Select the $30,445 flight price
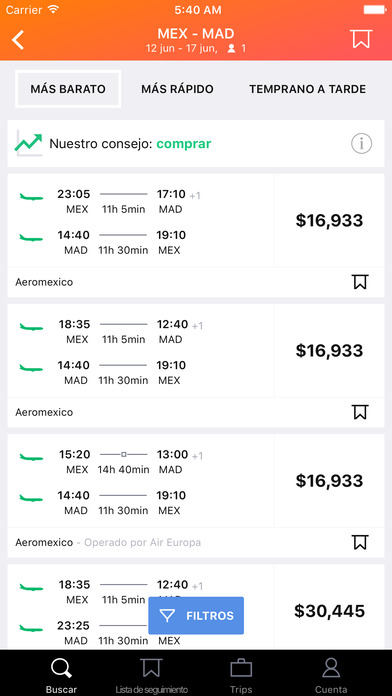The width and height of the screenshot is (392, 696). point(329,611)
